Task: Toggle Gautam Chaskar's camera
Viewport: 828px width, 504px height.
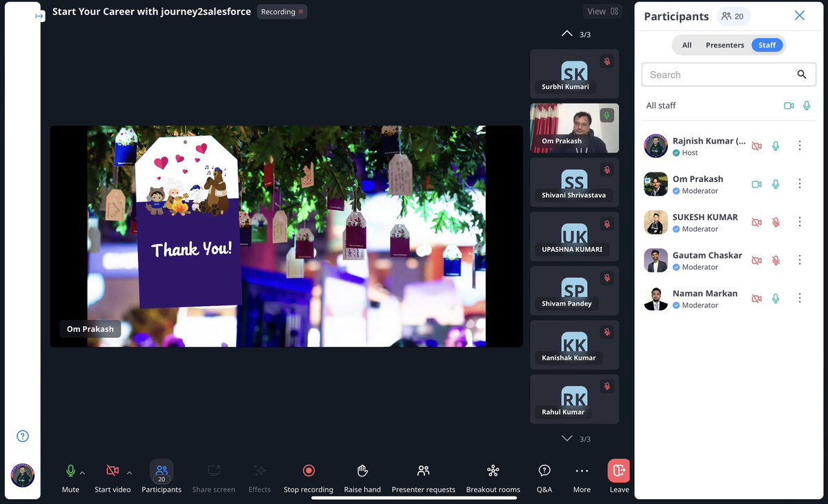Action: 757,260
